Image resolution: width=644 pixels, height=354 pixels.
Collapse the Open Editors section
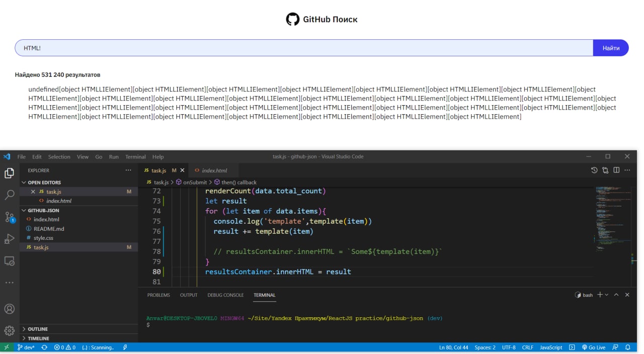point(78,183)
